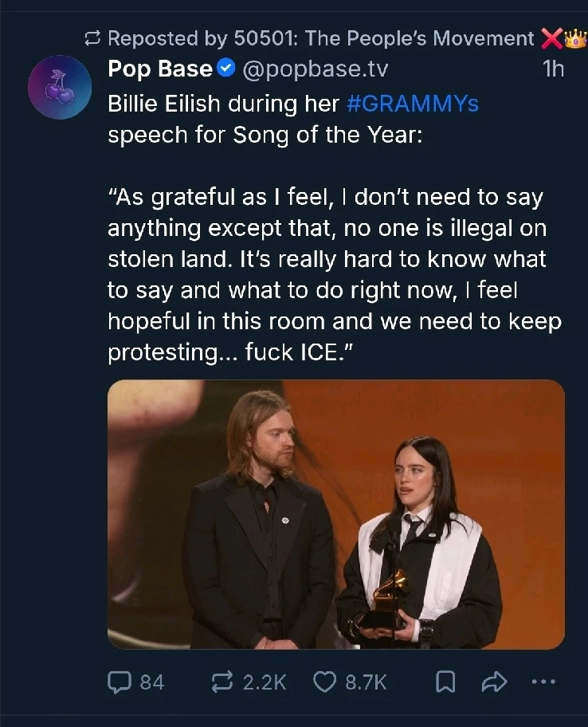This screenshot has height=727, width=588.
Task: Open the three-dot more options menu
Action: pyautogui.click(x=543, y=682)
